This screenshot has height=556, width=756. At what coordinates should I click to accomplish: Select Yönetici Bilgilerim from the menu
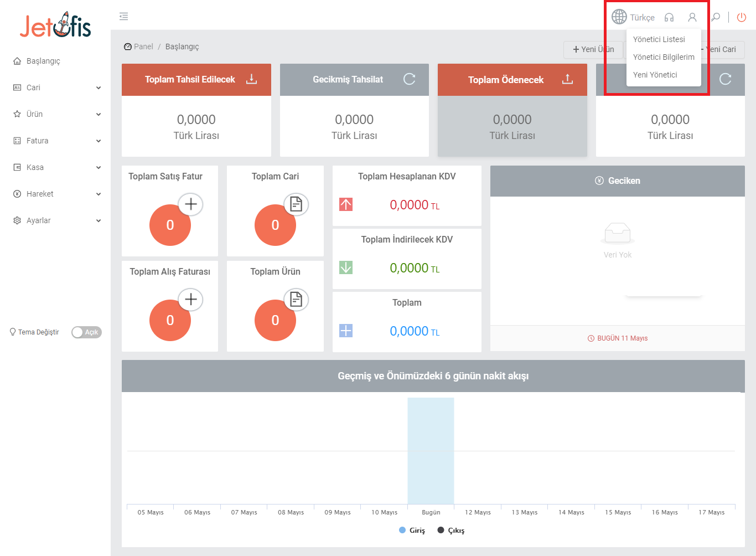(x=664, y=57)
